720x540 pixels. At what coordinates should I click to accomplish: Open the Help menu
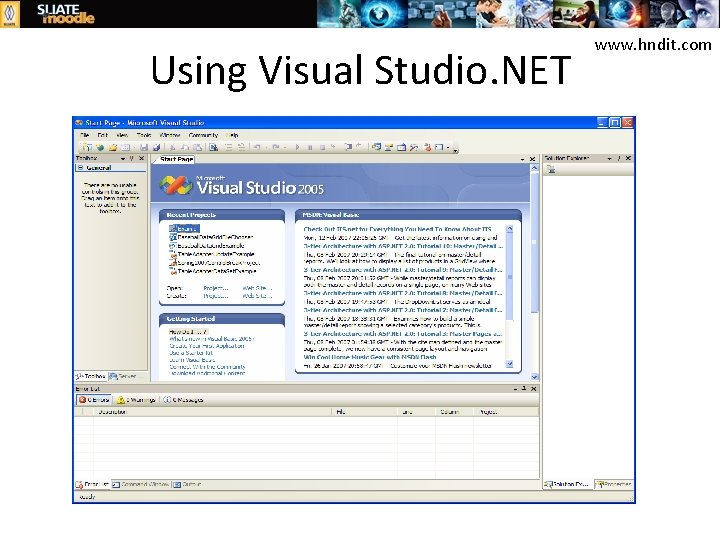[x=232, y=135]
